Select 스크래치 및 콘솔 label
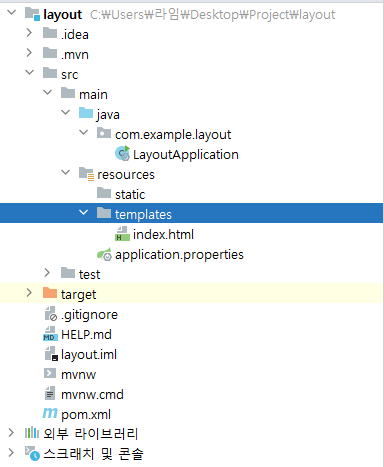Viewport: 384px width, 467px height. click(x=93, y=454)
